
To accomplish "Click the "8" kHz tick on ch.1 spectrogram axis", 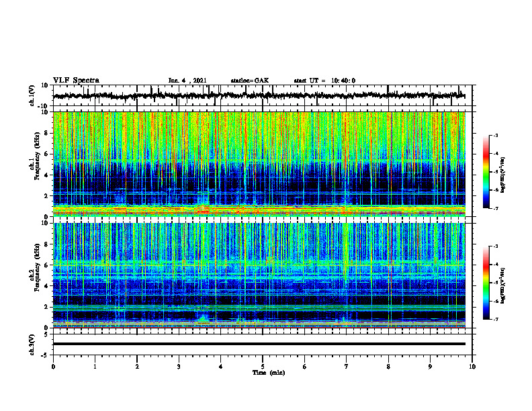I will pyautogui.click(x=46, y=133).
